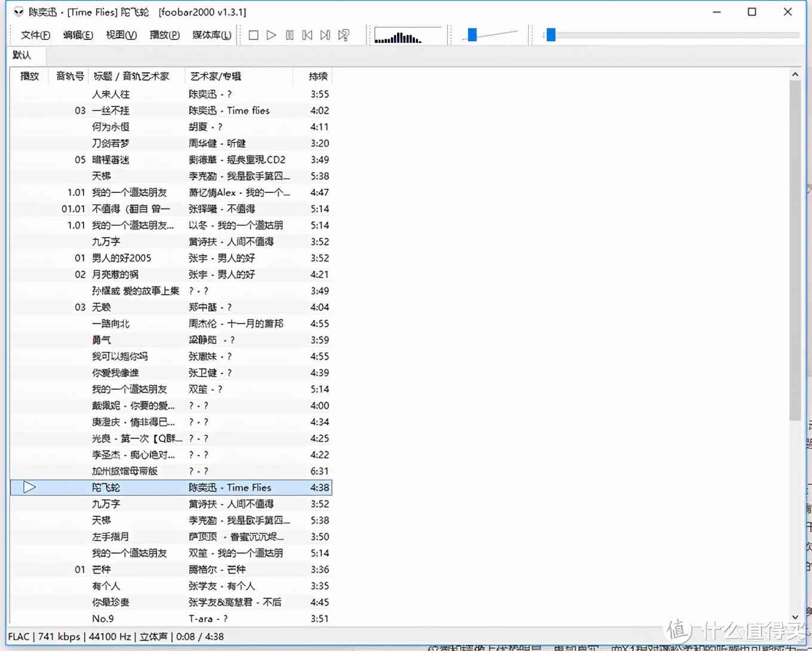The width and height of the screenshot is (812, 651).
Task: Open the 媒体库(L) menu
Action: coord(211,35)
